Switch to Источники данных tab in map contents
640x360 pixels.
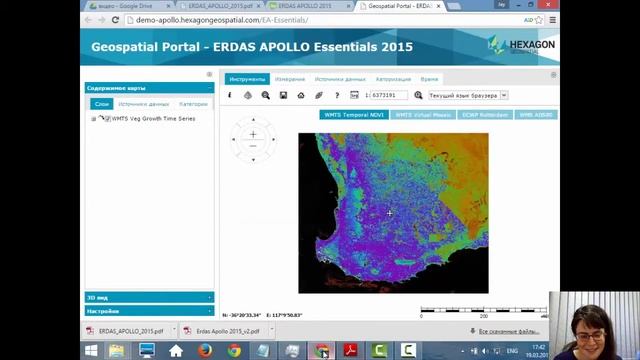pos(144,104)
